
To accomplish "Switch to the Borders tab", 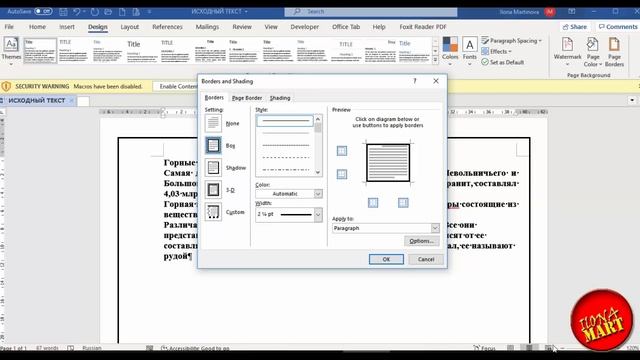I will pos(214,98).
